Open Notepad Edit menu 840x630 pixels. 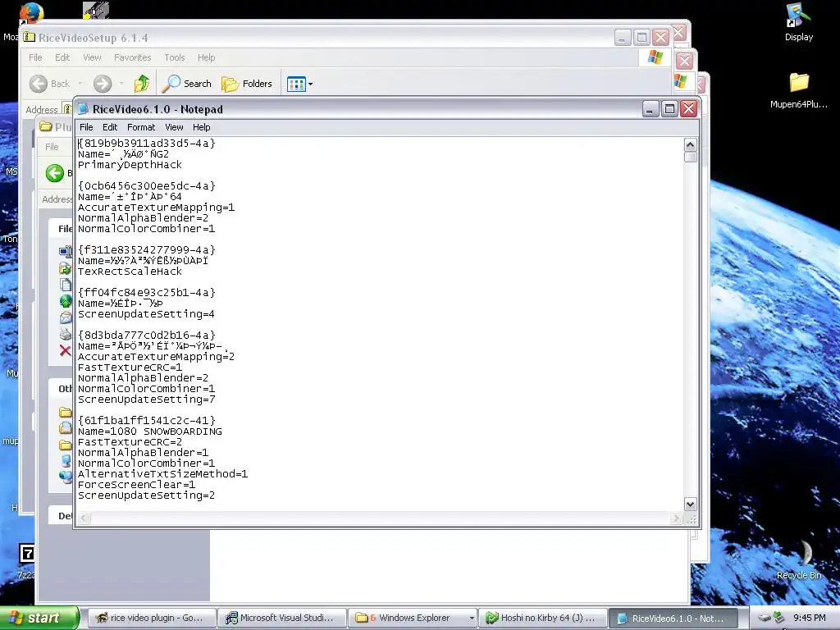tap(110, 127)
